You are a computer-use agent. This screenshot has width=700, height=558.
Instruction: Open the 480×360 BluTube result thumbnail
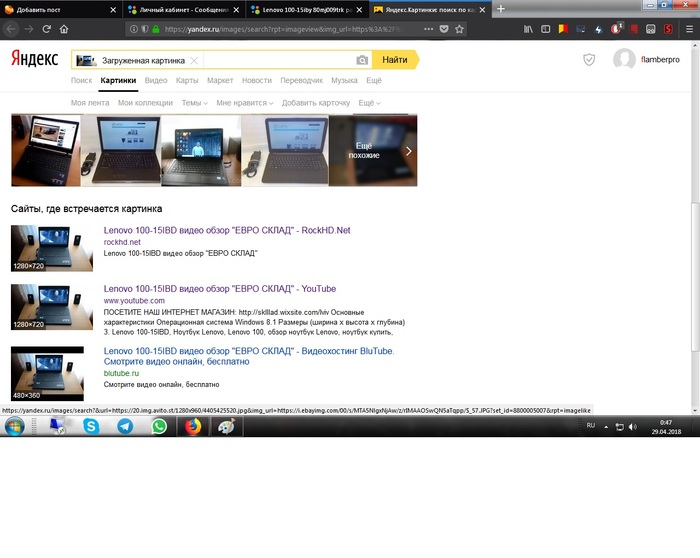[47, 373]
